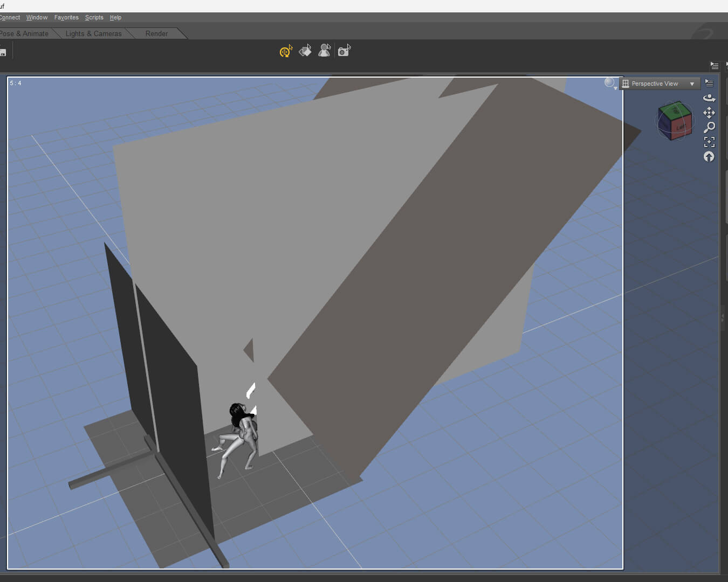Screen dimensions: 728x582
Task: Click the Spot Render camera tool
Action: point(344,51)
